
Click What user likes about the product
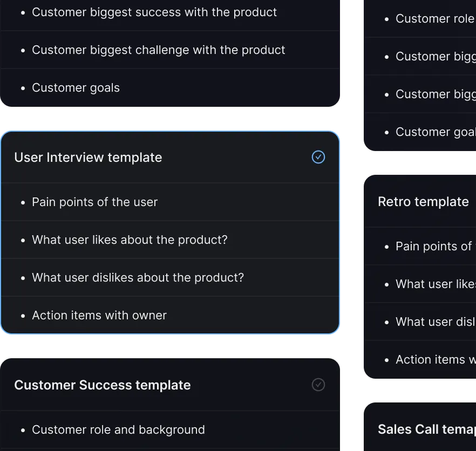(x=130, y=240)
